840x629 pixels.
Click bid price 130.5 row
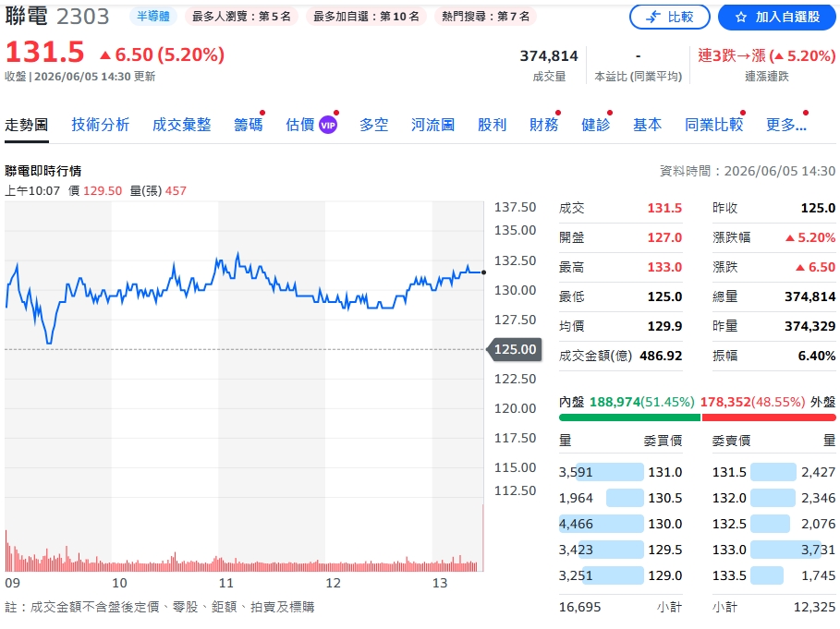pos(620,498)
